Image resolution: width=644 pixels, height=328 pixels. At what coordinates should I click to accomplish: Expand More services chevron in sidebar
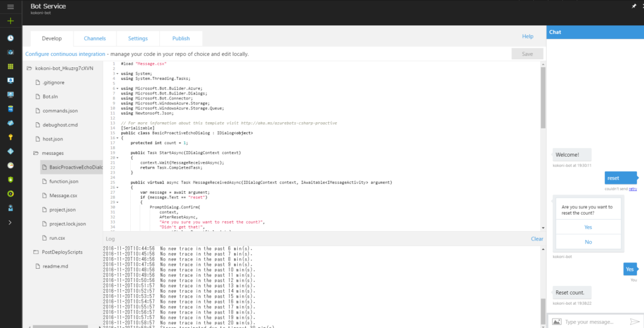pyautogui.click(x=10, y=222)
